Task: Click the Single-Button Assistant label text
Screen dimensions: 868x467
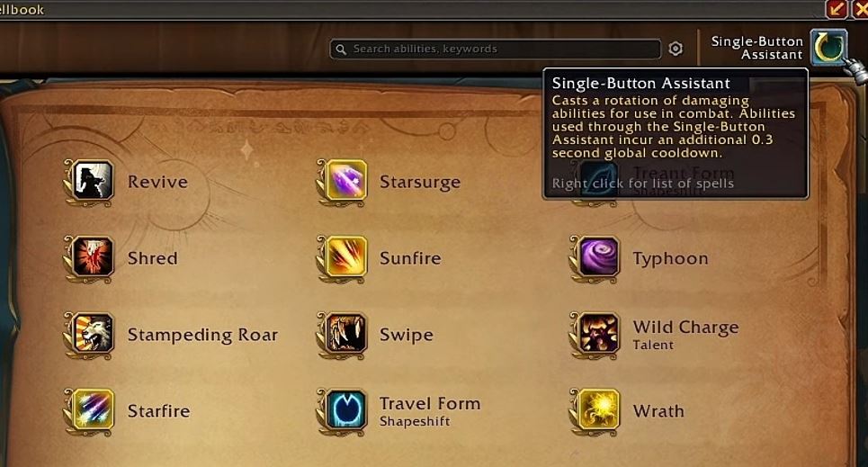Action: (756, 49)
